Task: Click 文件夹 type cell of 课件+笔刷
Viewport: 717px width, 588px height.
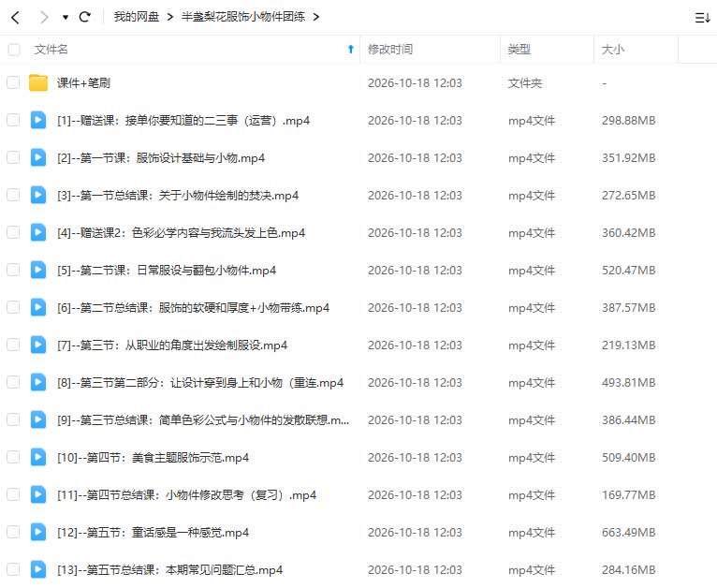Action: [x=525, y=83]
